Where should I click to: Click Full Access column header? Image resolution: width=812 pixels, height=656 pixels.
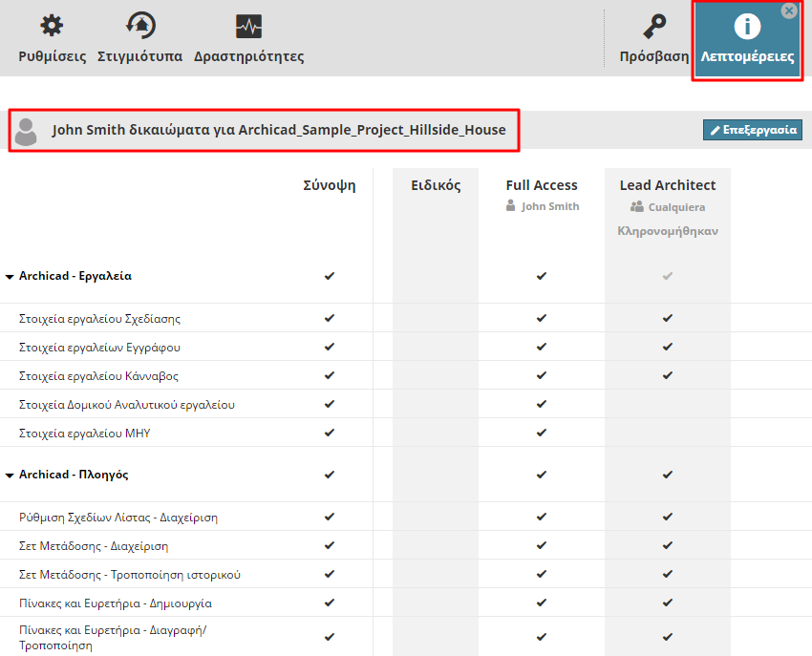coord(541,185)
